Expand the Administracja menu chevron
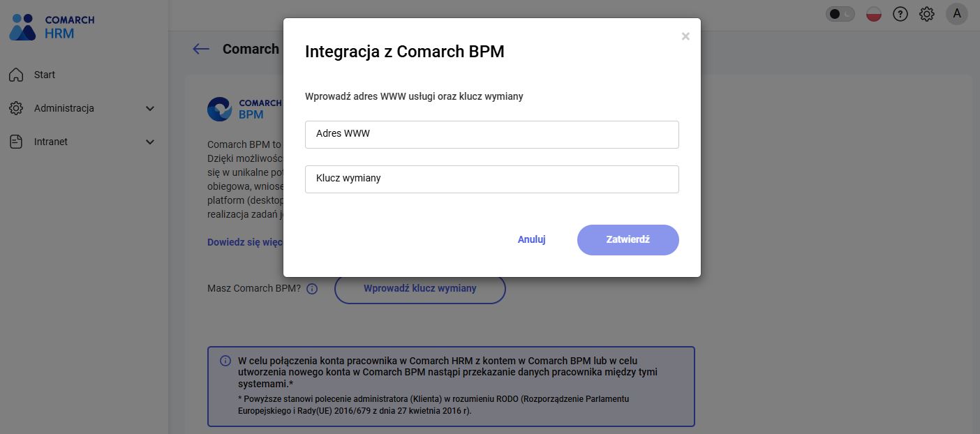The width and height of the screenshot is (980, 434). tap(150, 108)
